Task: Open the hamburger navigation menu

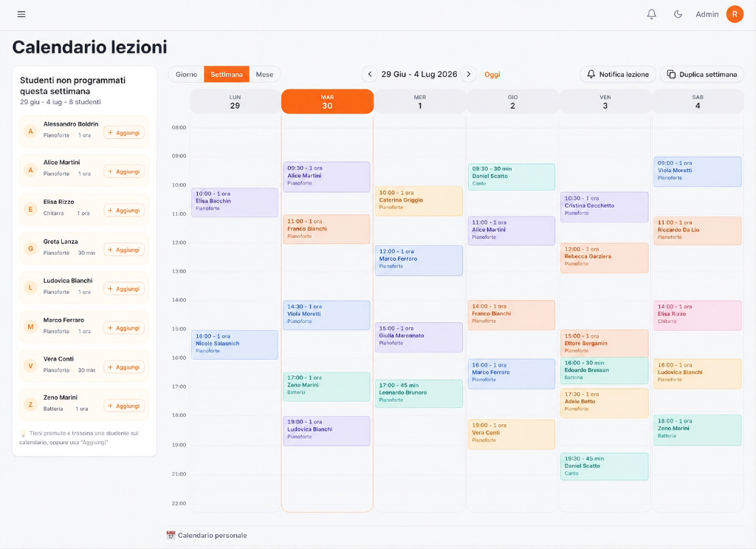Action: tap(21, 14)
